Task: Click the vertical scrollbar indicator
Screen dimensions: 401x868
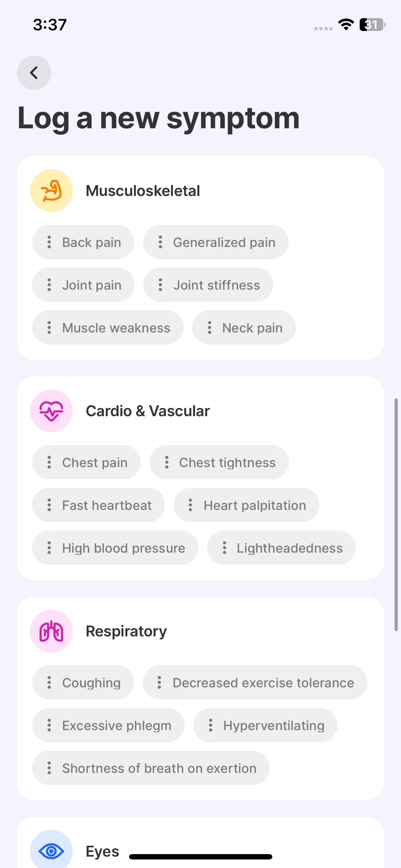Action: (396, 515)
